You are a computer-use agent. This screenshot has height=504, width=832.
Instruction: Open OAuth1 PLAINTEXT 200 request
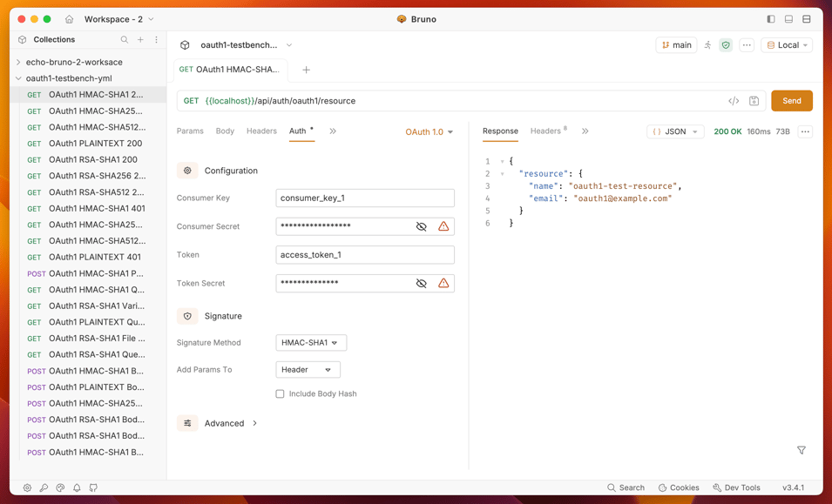click(88, 144)
